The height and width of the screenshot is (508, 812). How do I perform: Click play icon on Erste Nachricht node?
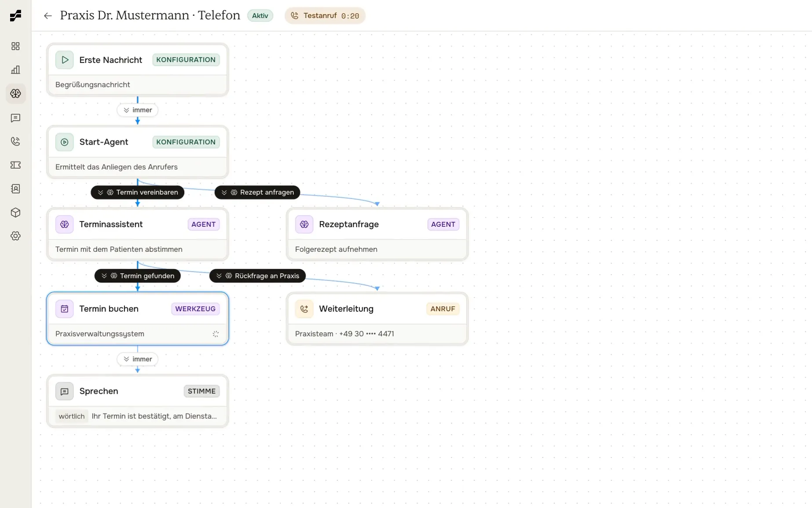pos(65,60)
